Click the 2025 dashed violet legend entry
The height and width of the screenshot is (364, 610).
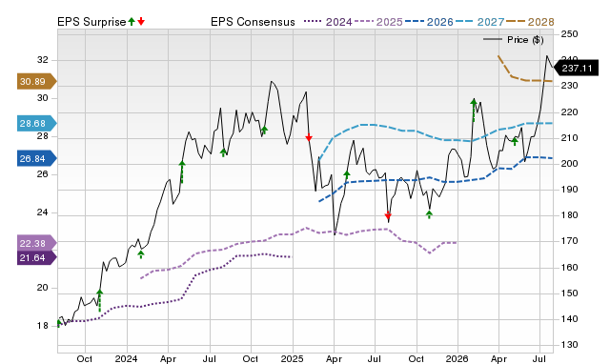pyautogui.click(x=378, y=22)
